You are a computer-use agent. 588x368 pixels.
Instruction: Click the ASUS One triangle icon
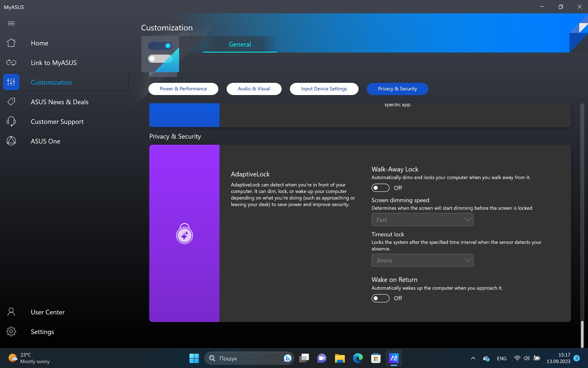[11, 141]
